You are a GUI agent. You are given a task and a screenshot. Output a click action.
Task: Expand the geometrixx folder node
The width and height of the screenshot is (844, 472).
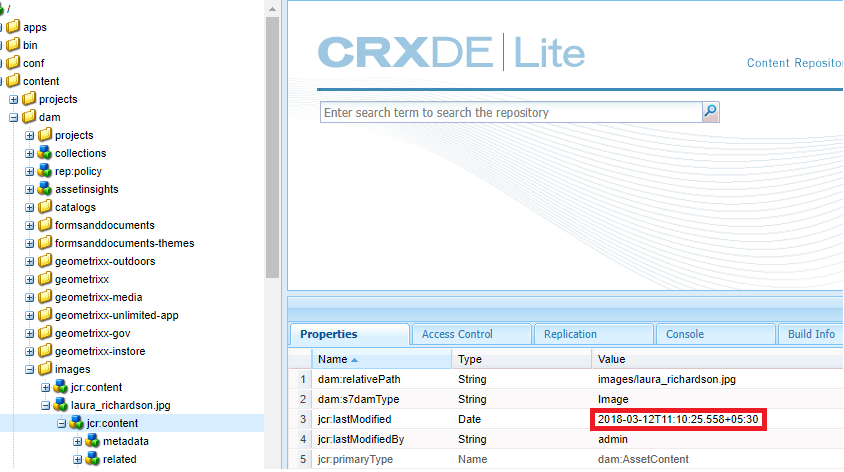[30, 279]
